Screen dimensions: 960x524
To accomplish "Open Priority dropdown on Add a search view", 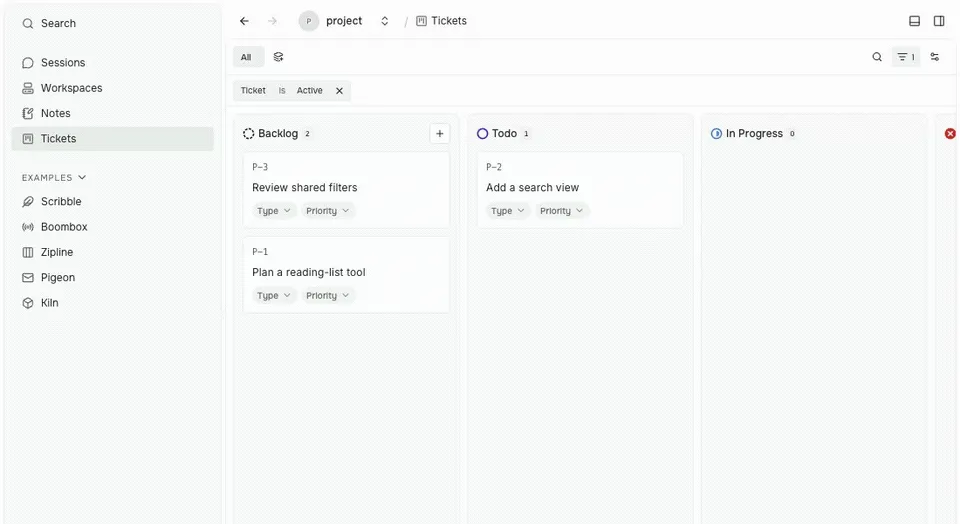I will [x=561, y=211].
